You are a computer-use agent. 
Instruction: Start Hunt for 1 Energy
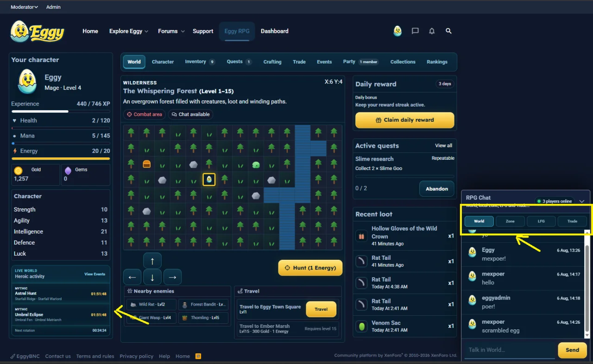pos(310,268)
